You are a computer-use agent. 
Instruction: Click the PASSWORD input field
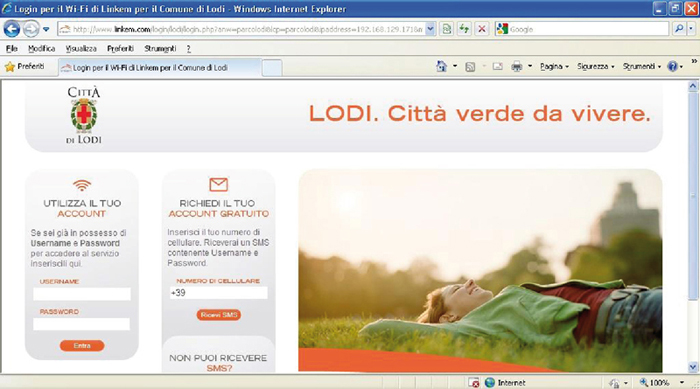click(82, 324)
